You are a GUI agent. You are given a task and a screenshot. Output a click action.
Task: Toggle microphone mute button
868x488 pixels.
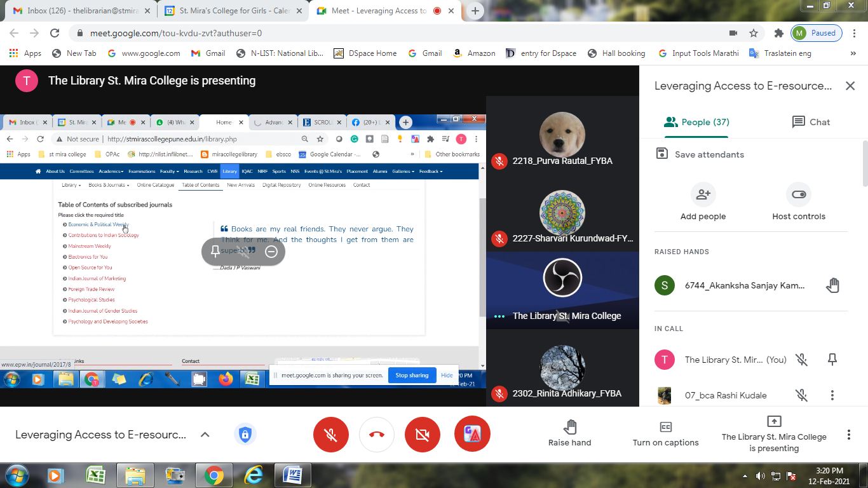coord(331,435)
